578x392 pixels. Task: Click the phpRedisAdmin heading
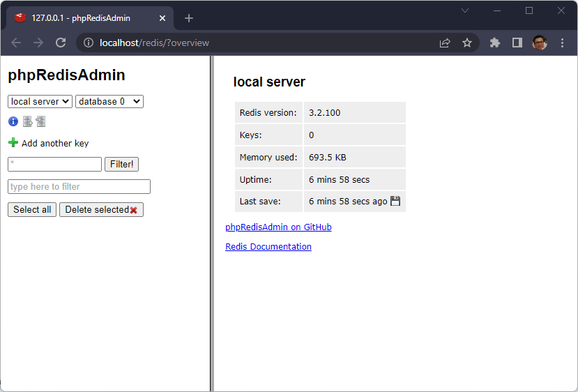pos(67,75)
